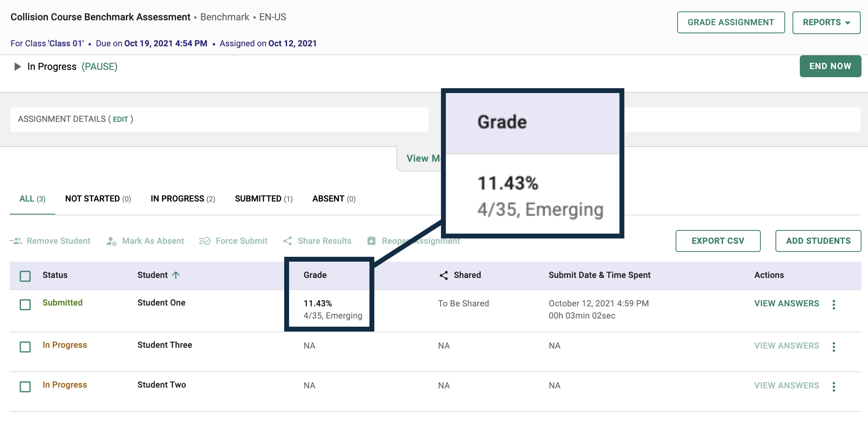Open three-dot menu for Student Two
This screenshot has height=425, width=868.
point(833,386)
